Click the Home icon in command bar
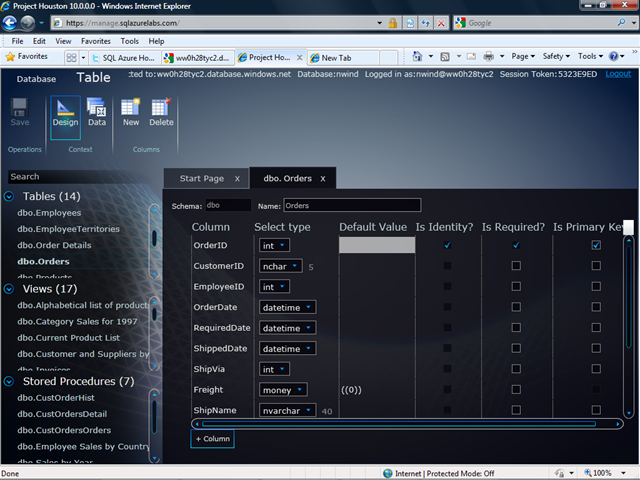Screen dimensions: 640x480 click(417, 56)
